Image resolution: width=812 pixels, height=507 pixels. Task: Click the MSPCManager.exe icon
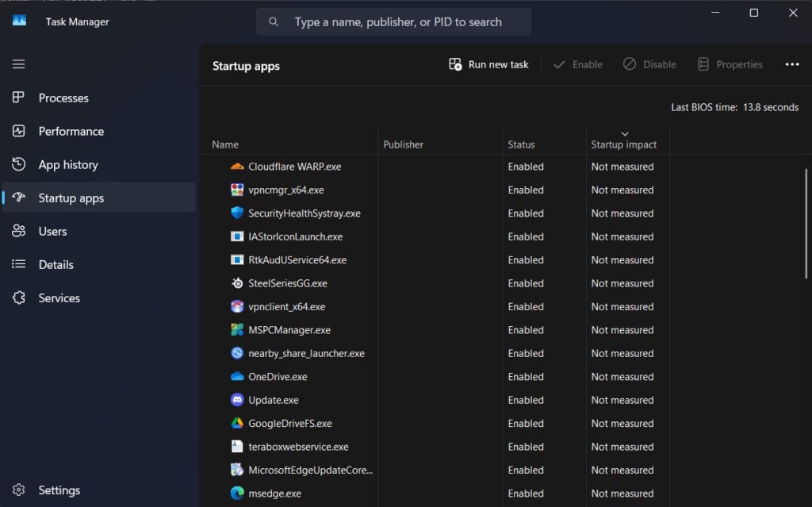(x=236, y=330)
